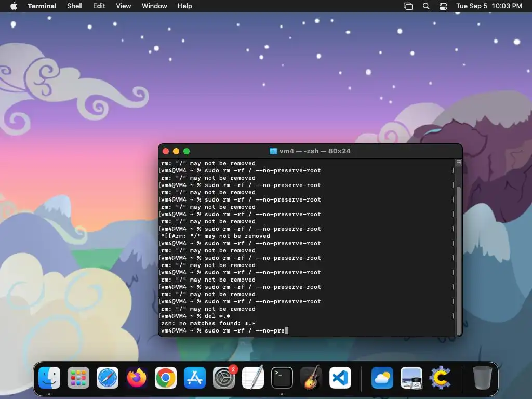
Task: Open the yellow C gear app icon
Action: [x=441, y=378]
